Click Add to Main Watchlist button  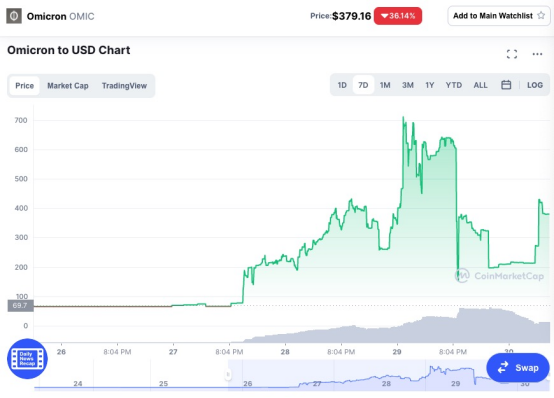(499, 16)
